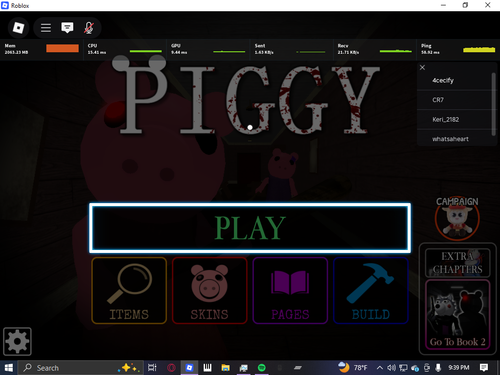Open the notification center icon
The image size is (500, 375).
pos(484,368)
